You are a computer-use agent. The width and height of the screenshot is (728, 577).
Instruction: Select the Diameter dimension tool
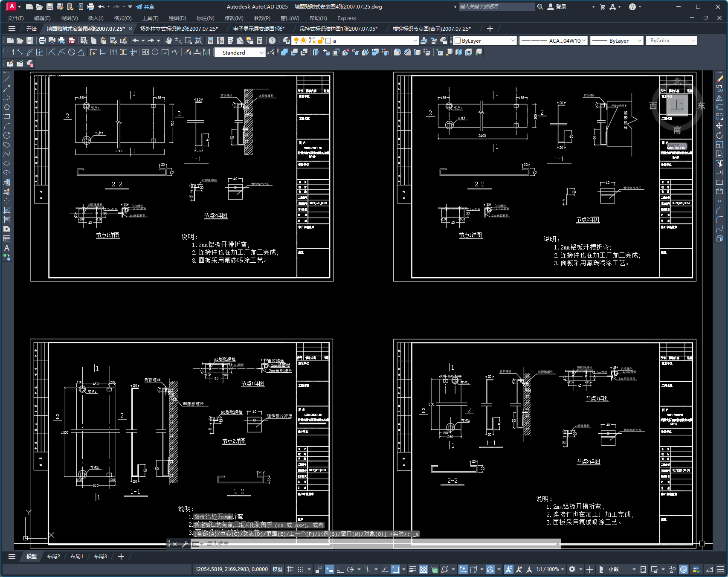click(72, 52)
